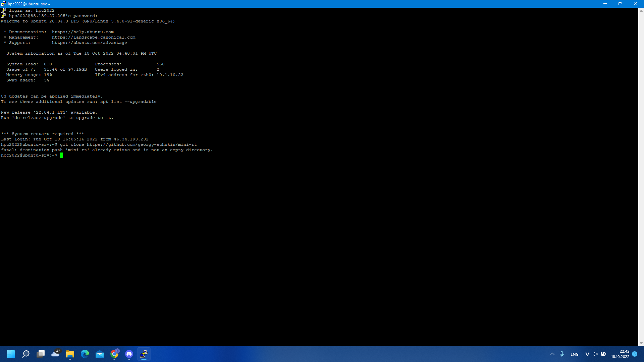The height and width of the screenshot is (362, 644).
Task: Click the muted volume icon
Action: click(595, 354)
